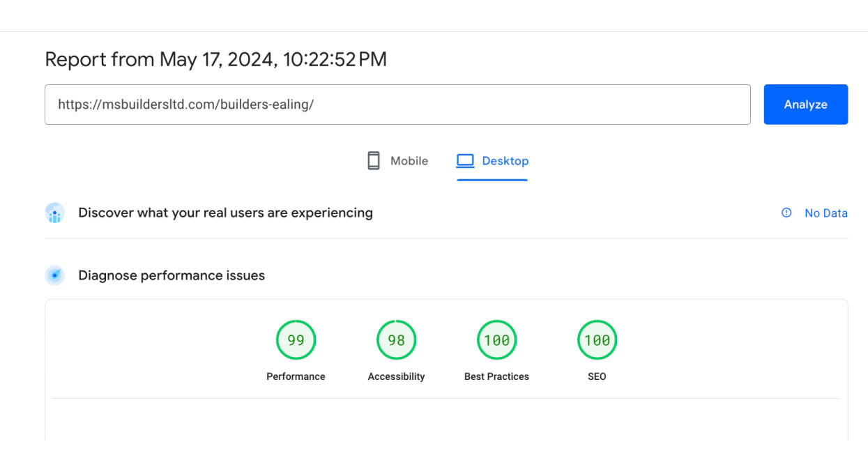Open the Accessibility score gauge showing 98
Screen dimensions: 868x474
[x=396, y=340]
